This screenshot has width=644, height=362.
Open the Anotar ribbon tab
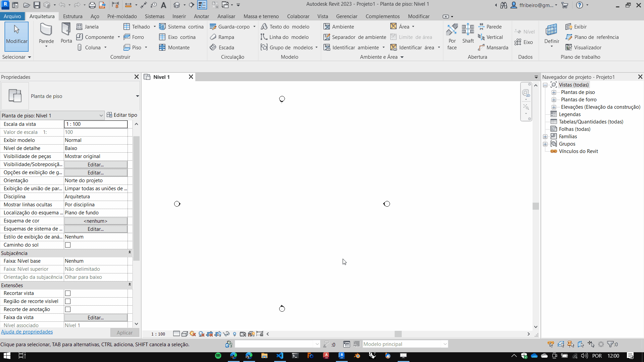coord(201,16)
